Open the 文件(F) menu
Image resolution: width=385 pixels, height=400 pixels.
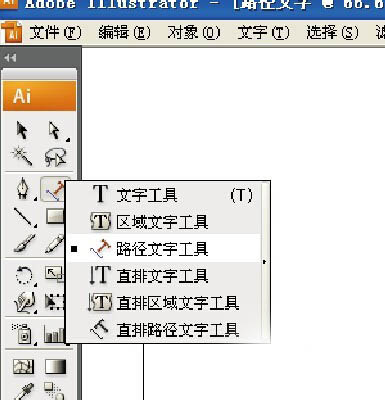pyautogui.click(x=55, y=33)
